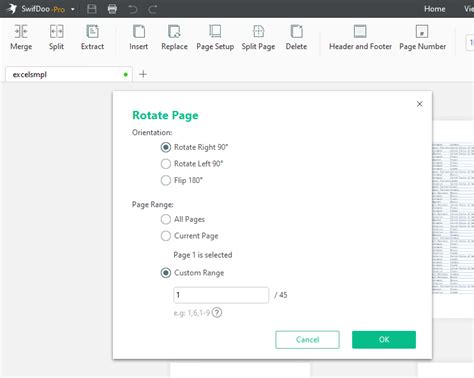Screen dimensions: 474x378
Task: Add a new tab with plus button
Action: pyautogui.click(x=143, y=74)
